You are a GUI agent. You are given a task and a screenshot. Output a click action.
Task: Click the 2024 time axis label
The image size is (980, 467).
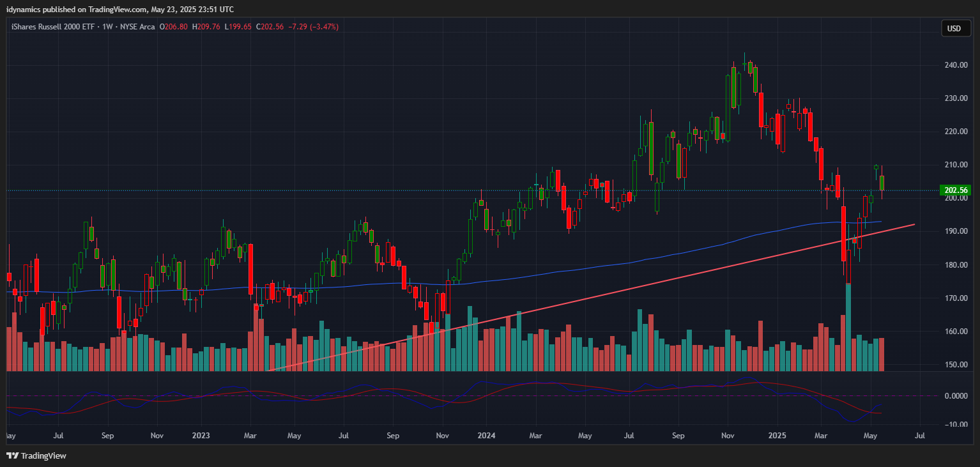tap(487, 436)
